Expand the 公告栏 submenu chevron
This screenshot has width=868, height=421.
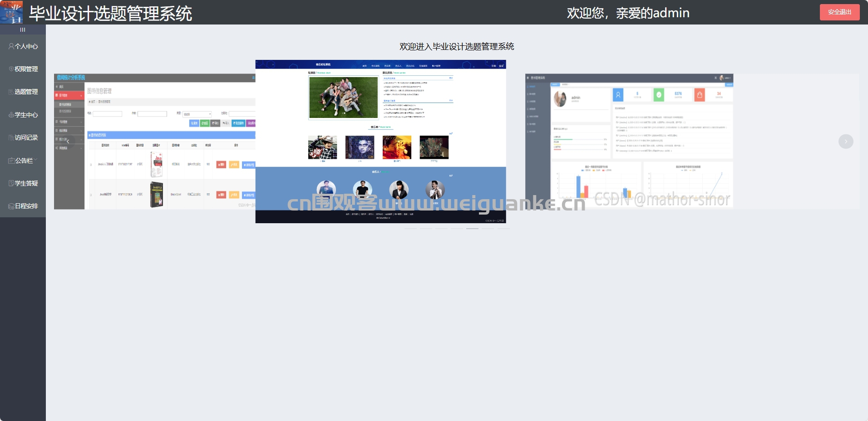[x=35, y=160]
